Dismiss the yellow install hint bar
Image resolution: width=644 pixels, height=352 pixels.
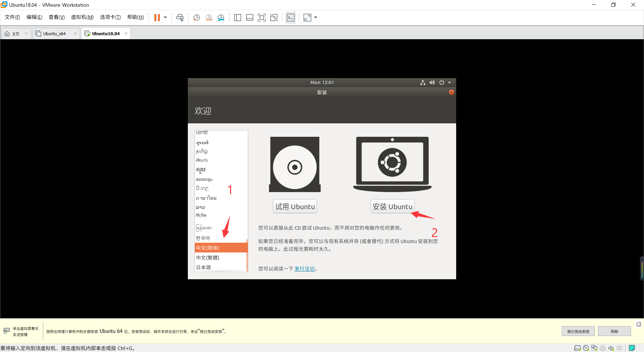(639, 324)
